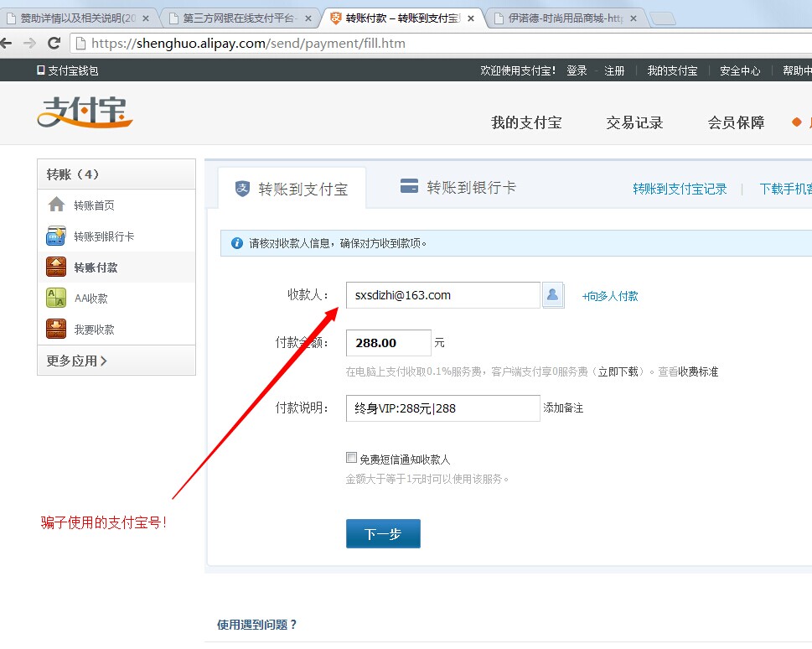Click the 请核对收款人信息 notice text
812x649 pixels.
pos(338,243)
